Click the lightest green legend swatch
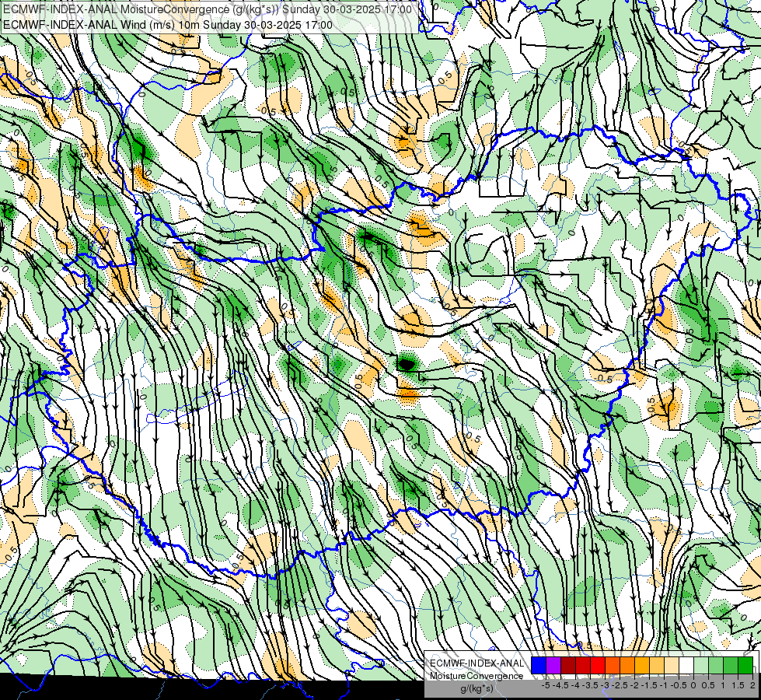761x700 pixels. (701, 666)
